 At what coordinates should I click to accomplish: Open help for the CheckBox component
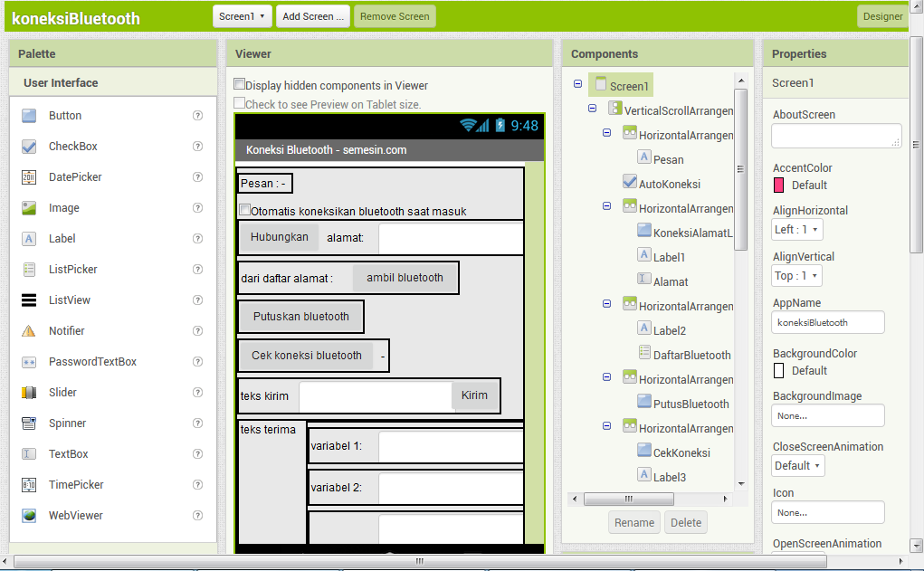click(197, 147)
